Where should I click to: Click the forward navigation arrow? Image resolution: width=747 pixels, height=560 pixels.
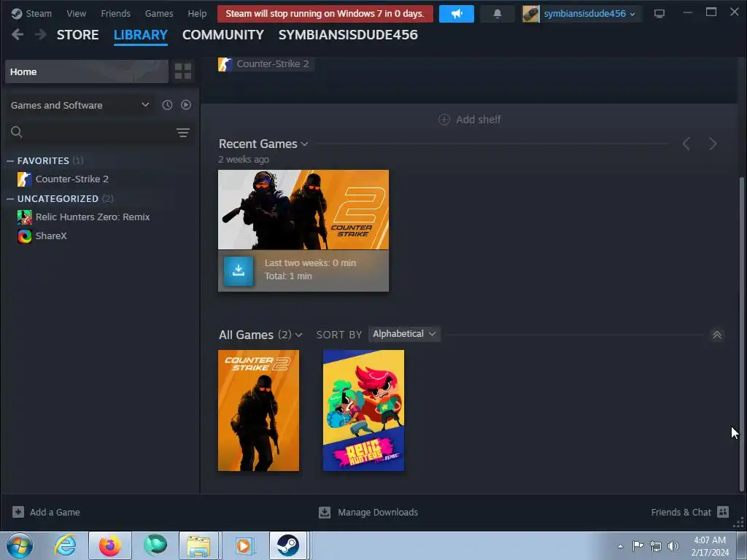(41, 34)
